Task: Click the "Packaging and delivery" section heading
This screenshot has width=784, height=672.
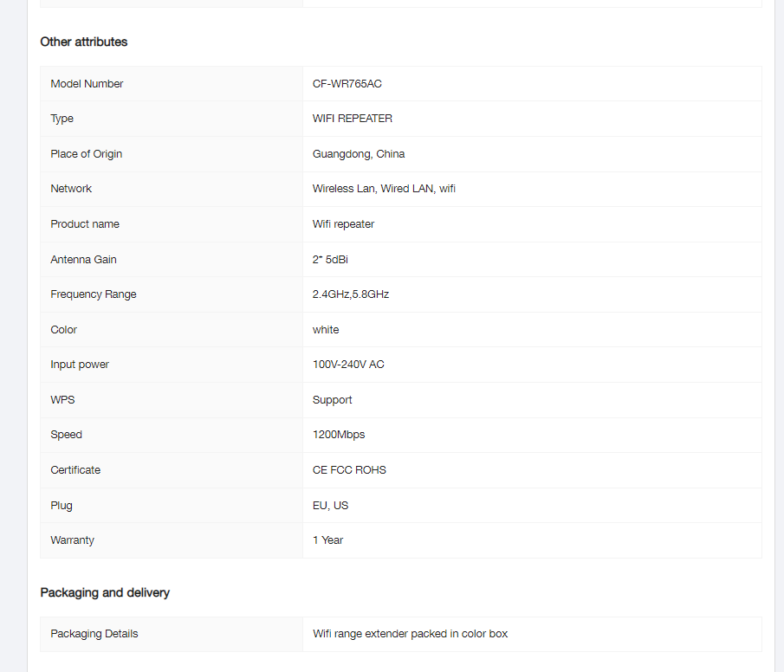Action: tap(105, 592)
